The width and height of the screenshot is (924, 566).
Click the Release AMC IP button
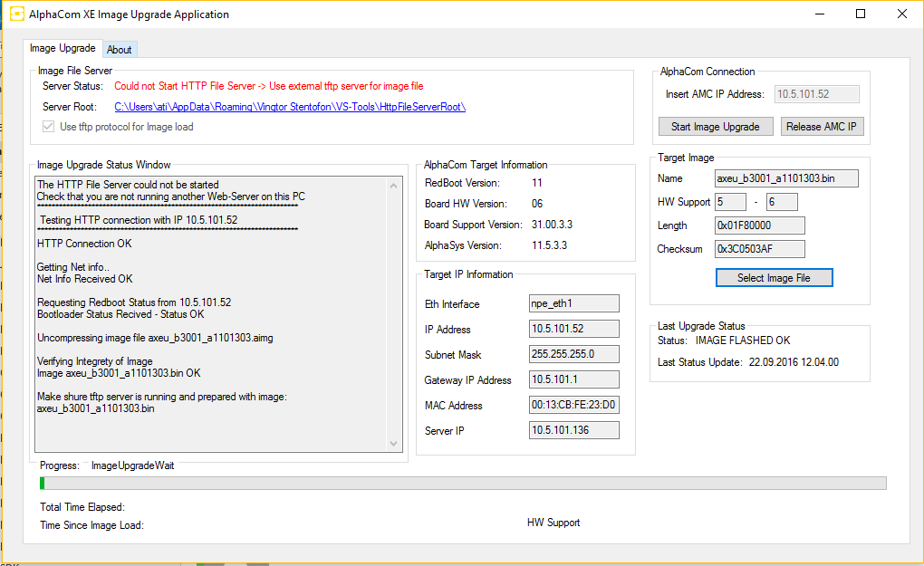pyautogui.click(x=822, y=127)
